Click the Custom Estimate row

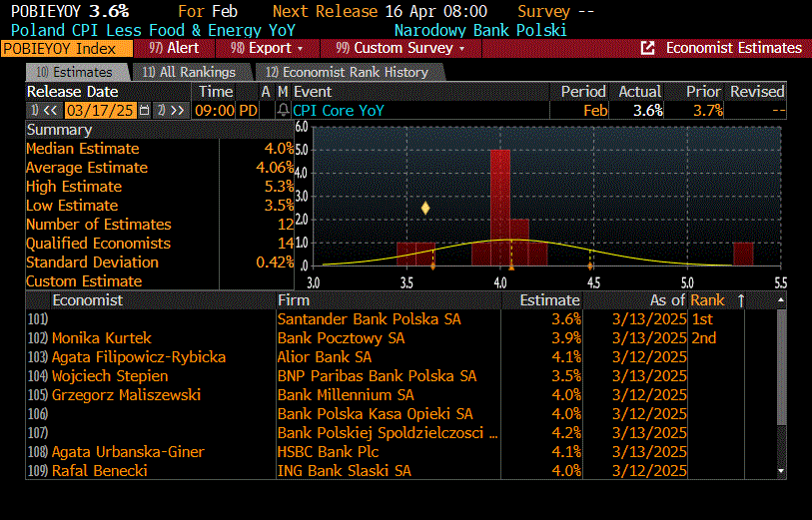coord(160,281)
